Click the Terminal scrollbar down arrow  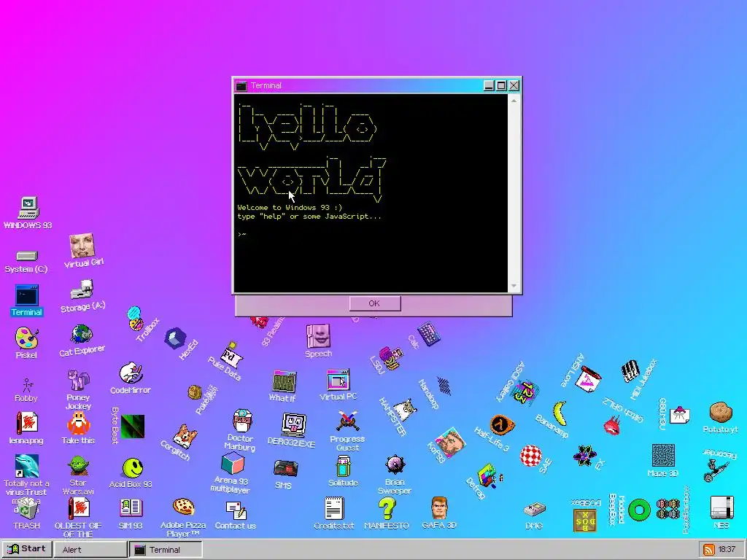tap(514, 286)
